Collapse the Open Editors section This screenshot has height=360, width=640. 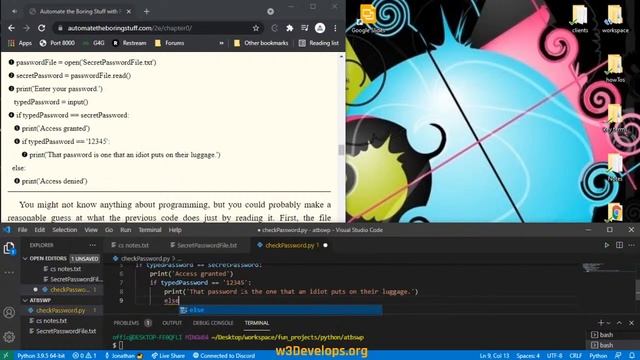click(26, 258)
